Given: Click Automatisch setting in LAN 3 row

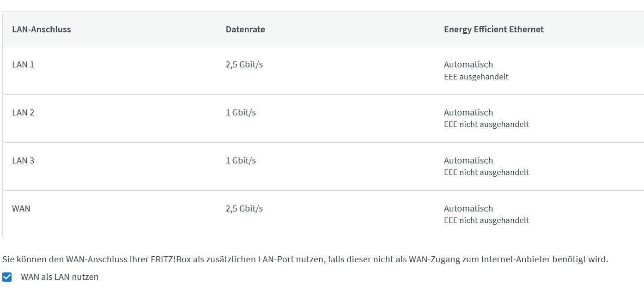Looking at the screenshot, I should tap(468, 161).
